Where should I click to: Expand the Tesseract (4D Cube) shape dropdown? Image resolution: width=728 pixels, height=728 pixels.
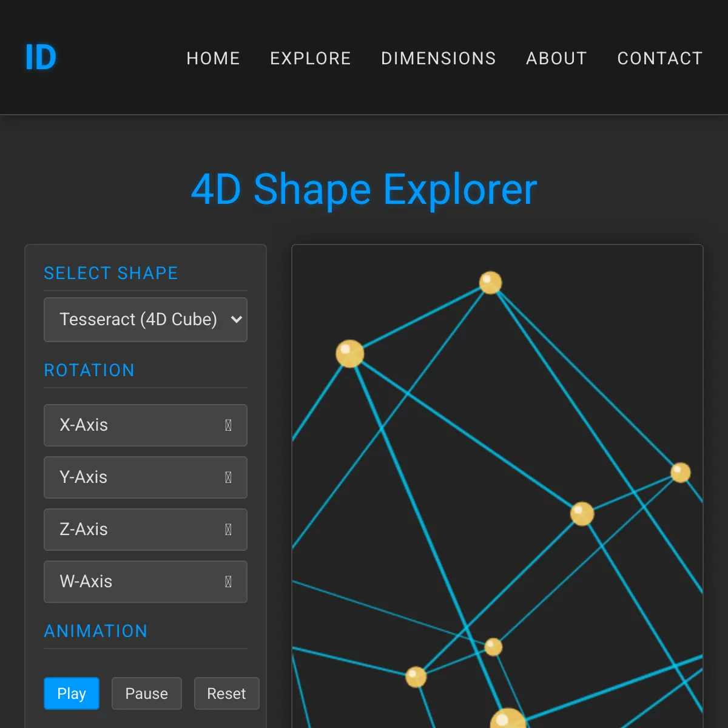point(146,320)
